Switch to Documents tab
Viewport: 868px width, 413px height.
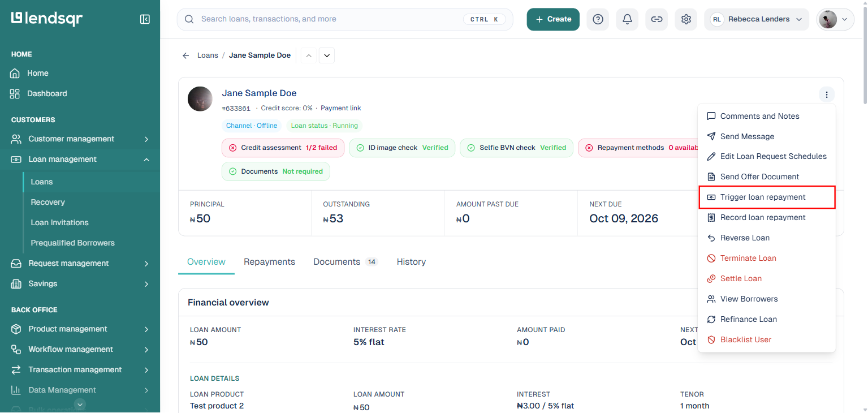pyautogui.click(x=346, y=262)
